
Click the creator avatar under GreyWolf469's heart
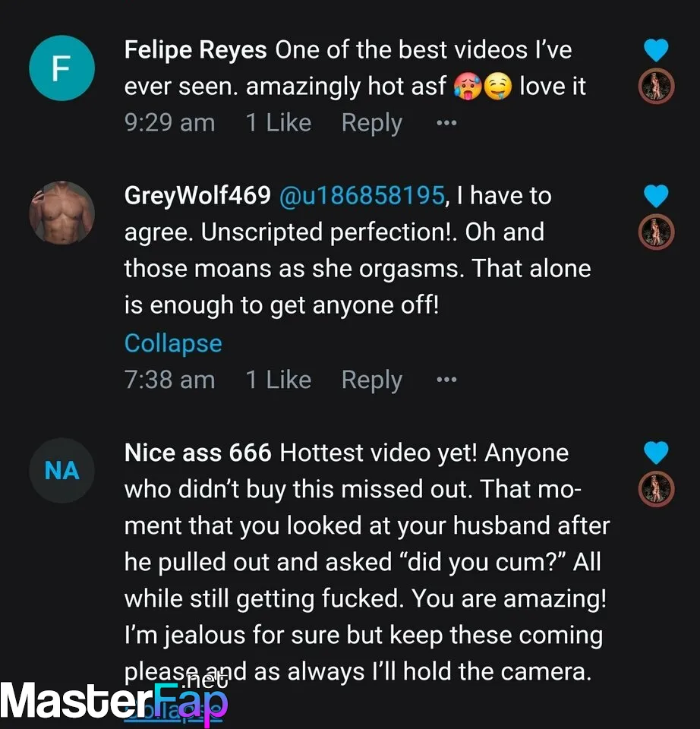[x=655, y=233]
